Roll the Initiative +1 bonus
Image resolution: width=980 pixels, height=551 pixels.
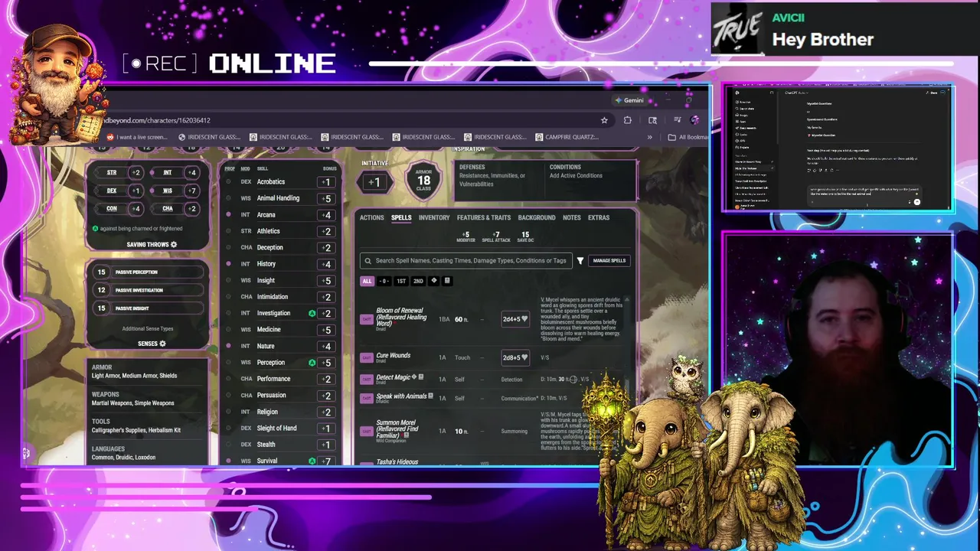374,182
